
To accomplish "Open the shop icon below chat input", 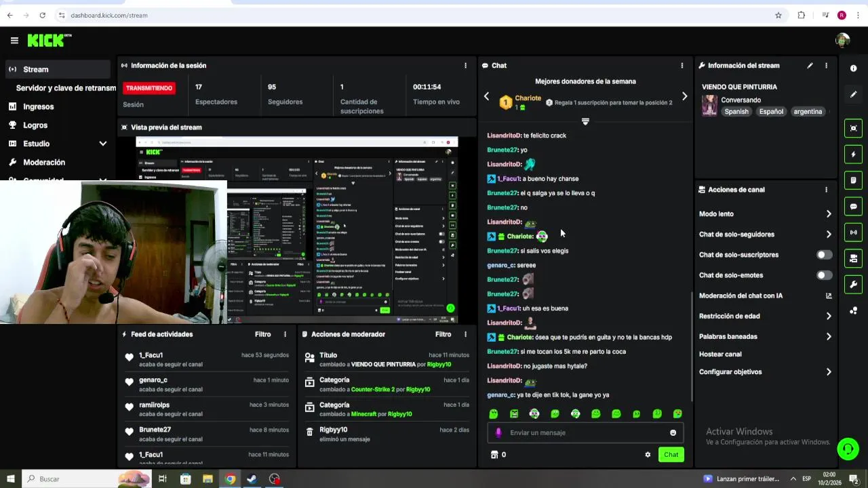I will click(x=494, y=455).
